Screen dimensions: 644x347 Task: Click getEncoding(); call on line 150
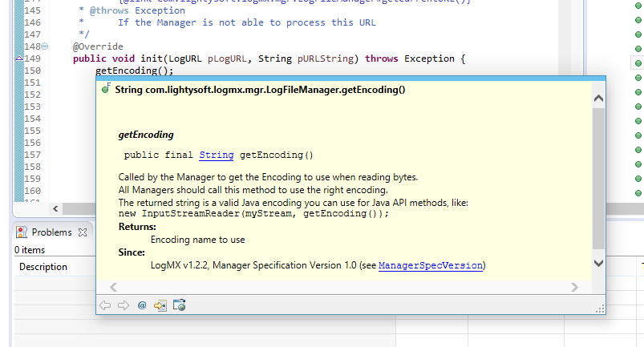click(x=134, y=71)
